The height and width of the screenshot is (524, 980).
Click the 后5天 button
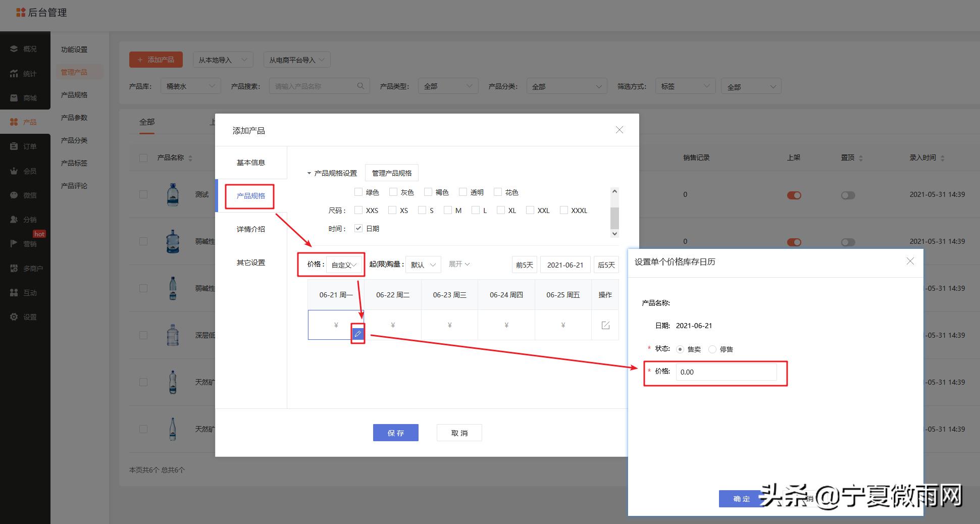point(606,265)
